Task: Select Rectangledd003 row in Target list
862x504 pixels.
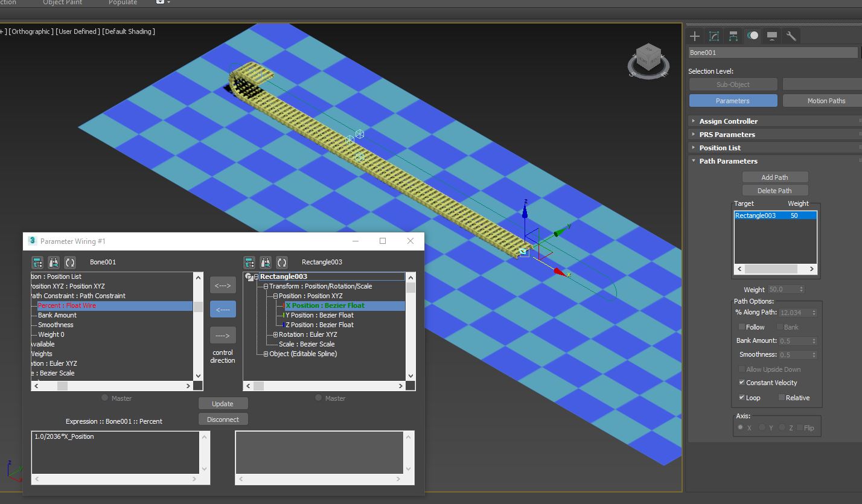Action: coord(776,215)
